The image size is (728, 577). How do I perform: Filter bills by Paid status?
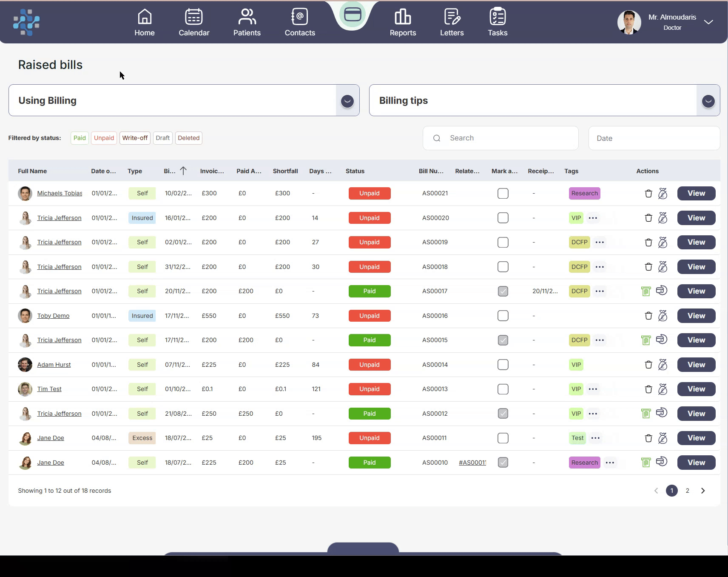click(80, 138)
